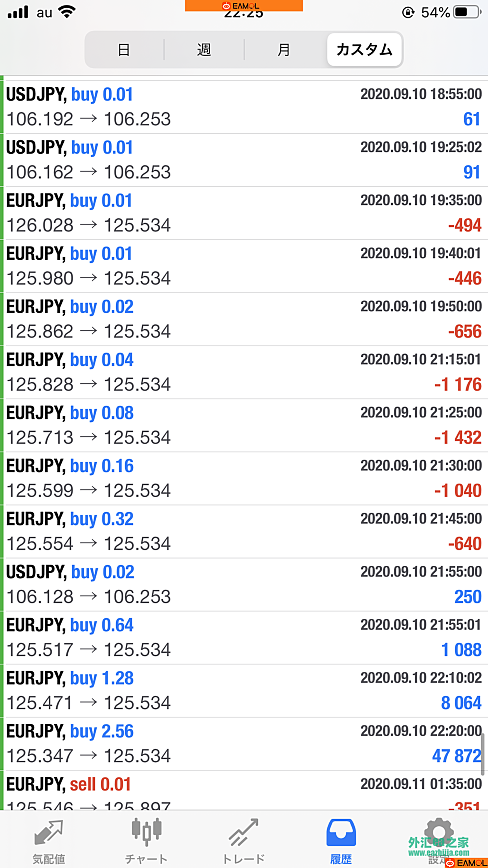This screenshot has height=868, width=488.
Task: Switch to the 週 week period tab
Action: pos(204,50)
